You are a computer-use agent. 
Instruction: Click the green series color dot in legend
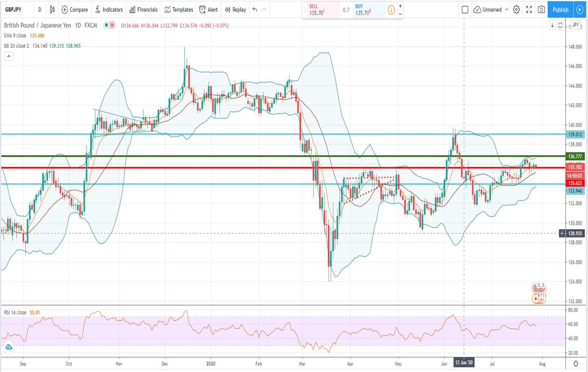(x=106, y=25)
